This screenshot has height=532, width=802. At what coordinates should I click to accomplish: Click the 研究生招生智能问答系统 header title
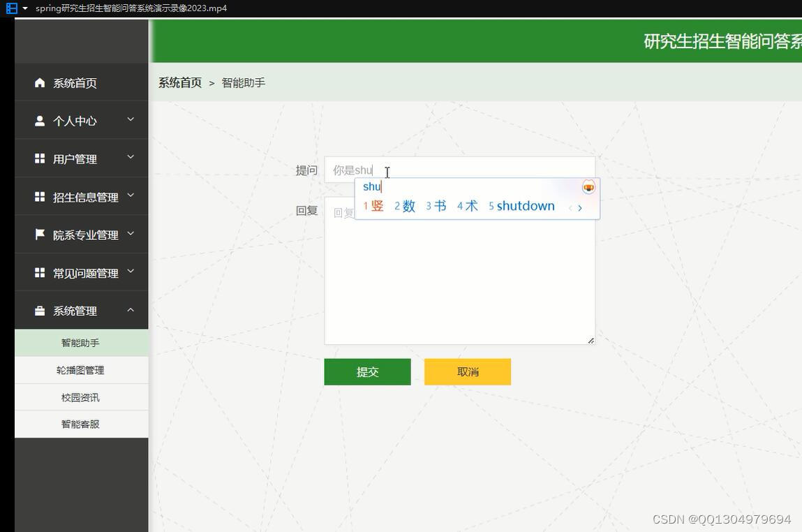(x=722, y=41)
